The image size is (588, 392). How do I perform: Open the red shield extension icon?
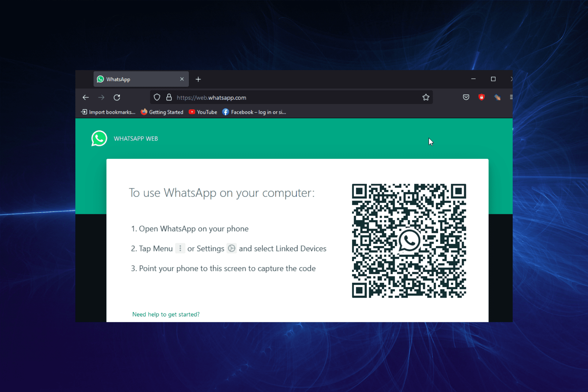click(481, 97)
